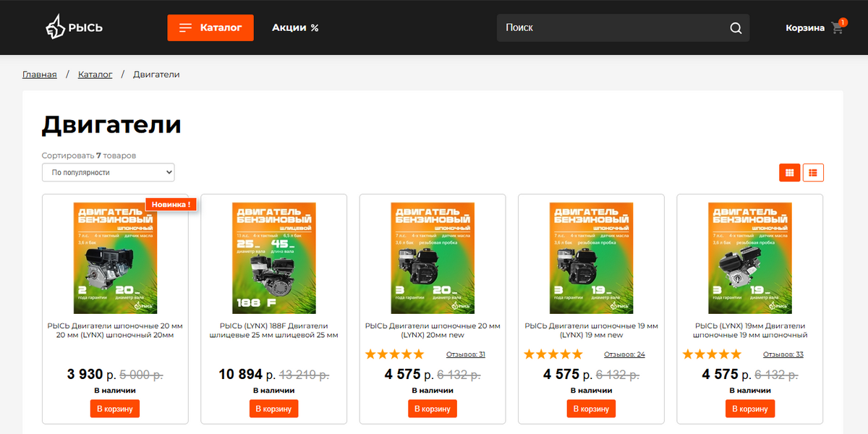
Task: Open the Каталог hamburger menu
Action: pyautogui.click(x=210, y=27)
